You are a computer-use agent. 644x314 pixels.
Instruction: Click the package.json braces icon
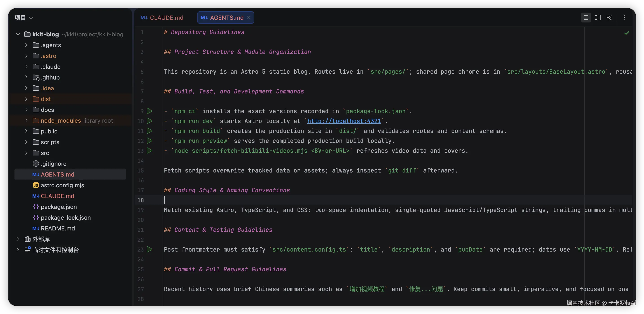[36, 206]
